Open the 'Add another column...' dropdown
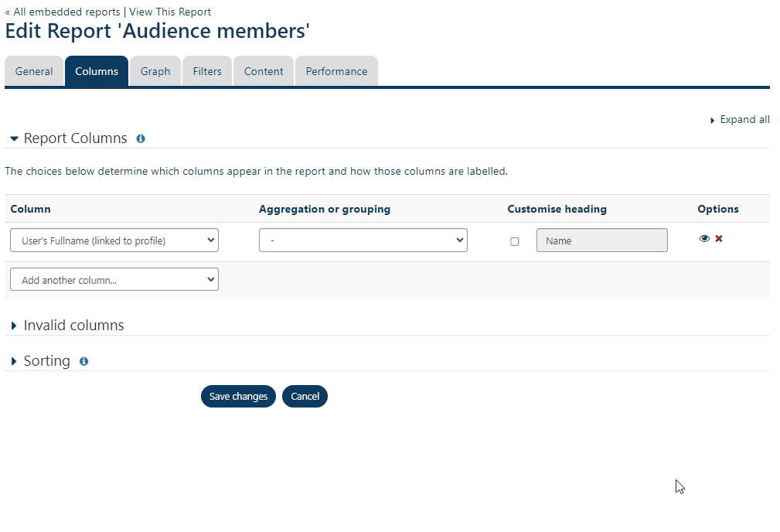The image size is (780, 532). click(x=114, y=280)
